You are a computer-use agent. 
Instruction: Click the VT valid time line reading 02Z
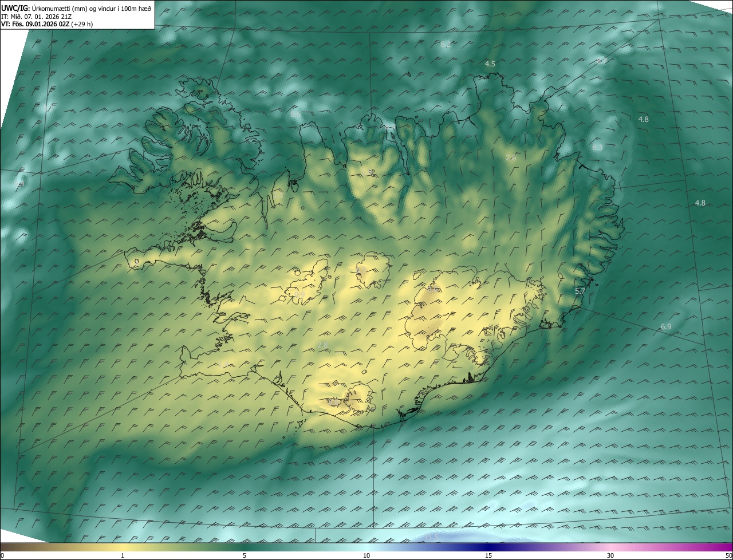click(47, 24)
